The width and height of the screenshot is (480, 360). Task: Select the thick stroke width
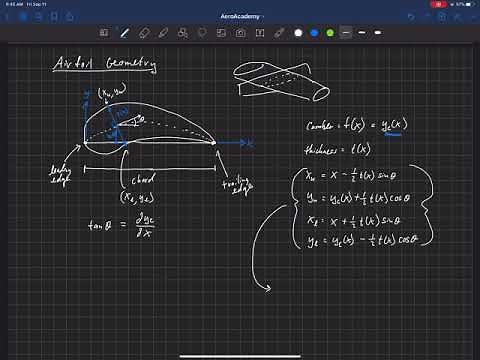pos(378,33)
